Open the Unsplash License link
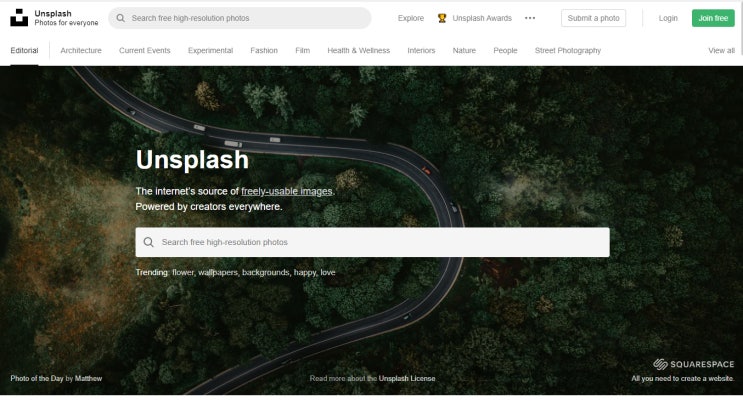The height and width of the screenshot is (410, 743). tap(407, 378)
